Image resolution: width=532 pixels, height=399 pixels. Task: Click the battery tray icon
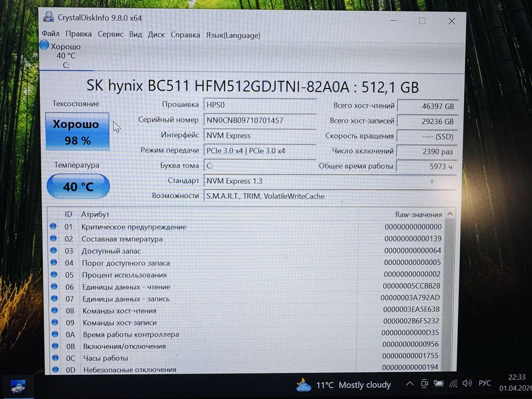coord(438,384)
